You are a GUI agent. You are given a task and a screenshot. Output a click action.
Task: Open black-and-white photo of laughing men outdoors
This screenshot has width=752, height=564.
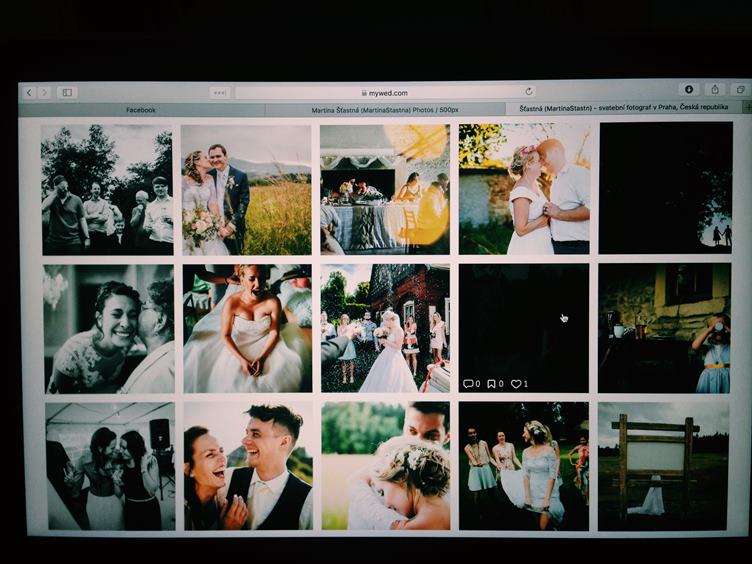[x=107, y=190]
